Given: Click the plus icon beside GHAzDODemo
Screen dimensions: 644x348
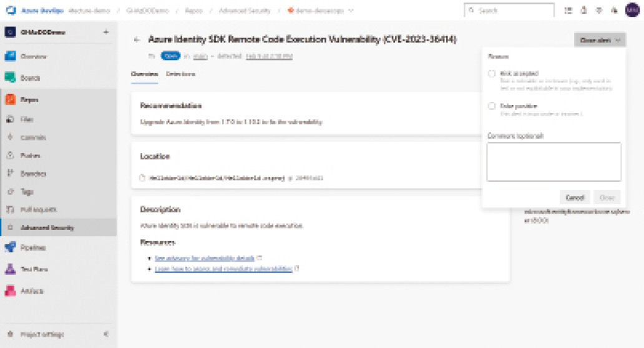Looking at the screenshot, I should coord(106,32).
